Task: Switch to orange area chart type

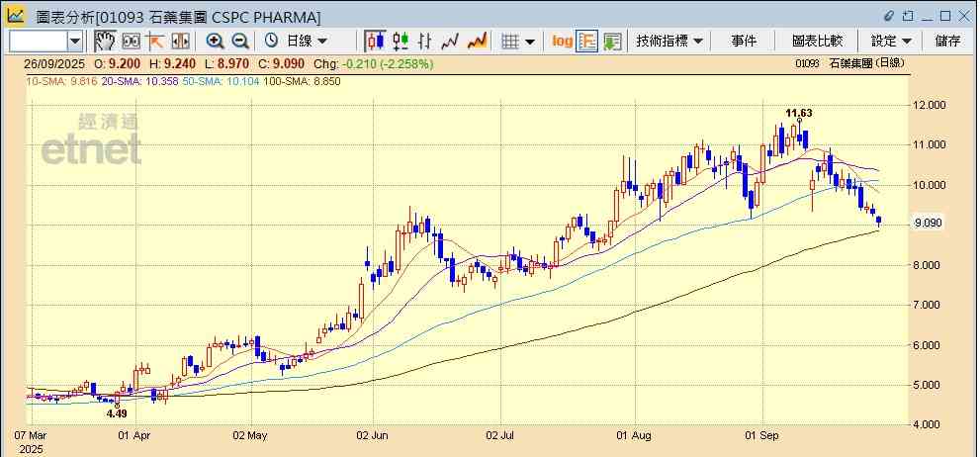Action: [x=478, y=42]
